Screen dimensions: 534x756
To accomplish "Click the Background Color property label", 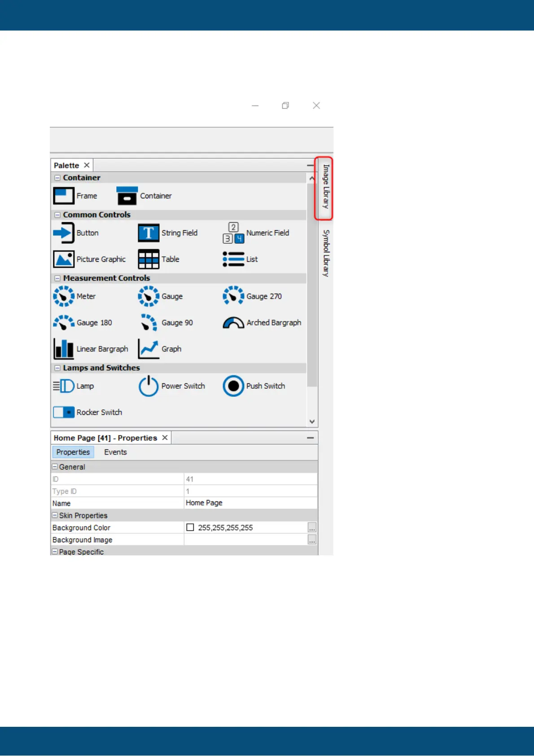I will click(81, 527).
